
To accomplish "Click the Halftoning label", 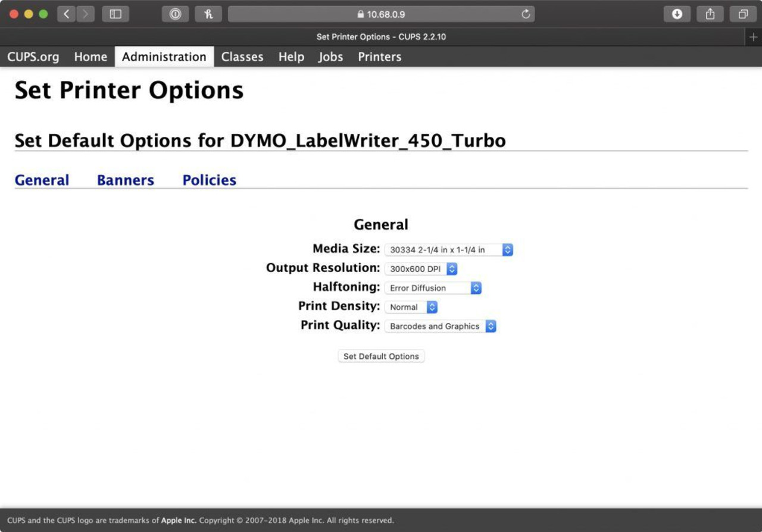I will point(346,287).
